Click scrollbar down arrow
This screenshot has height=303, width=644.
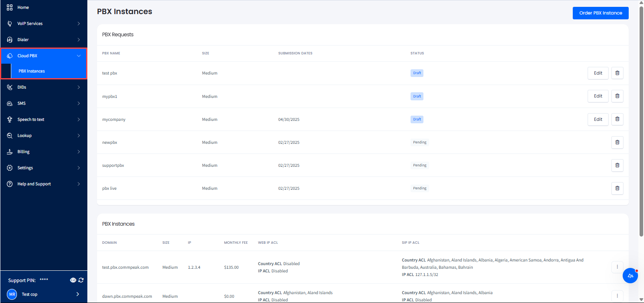pyautogui.click(x=641, y=300)
